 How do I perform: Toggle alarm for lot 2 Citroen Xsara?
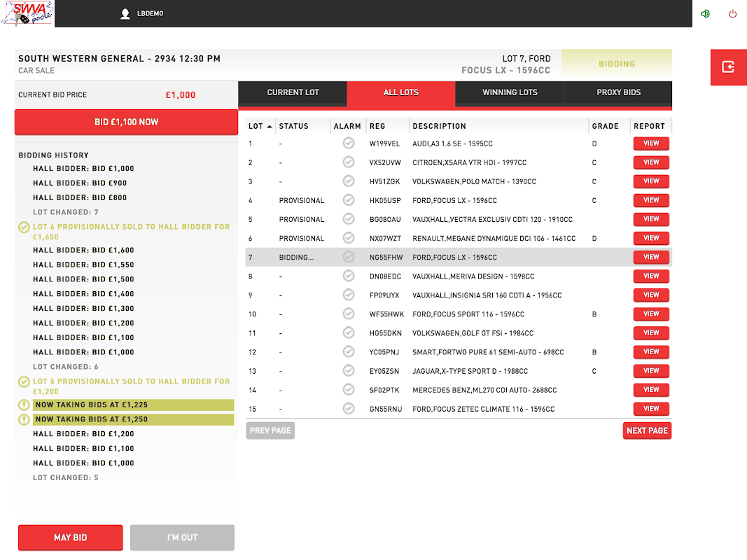click(349, 162)
